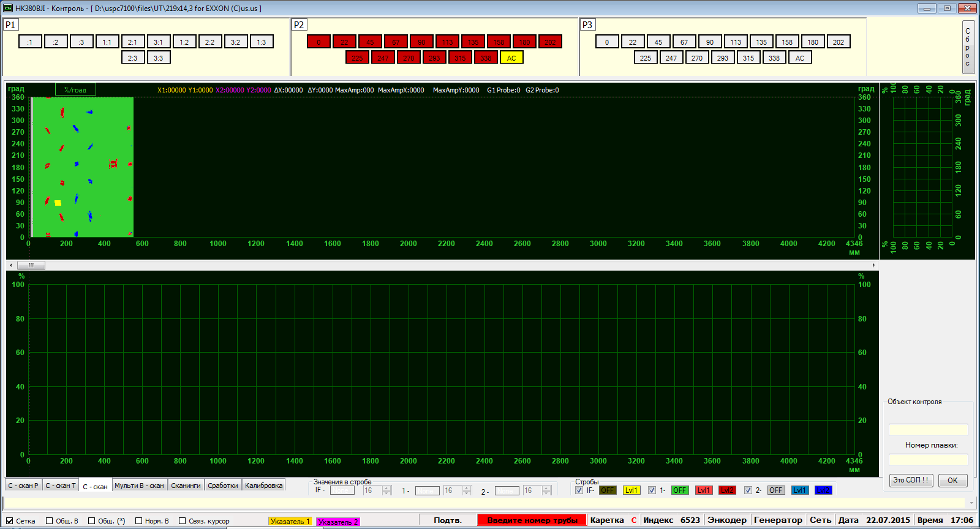Enable the Общ. (*) checkbox

coord(91,521)
